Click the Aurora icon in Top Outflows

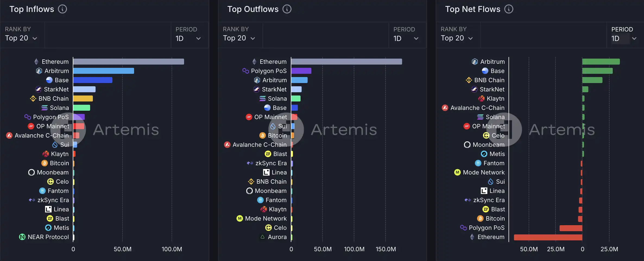tap(263, 237)
